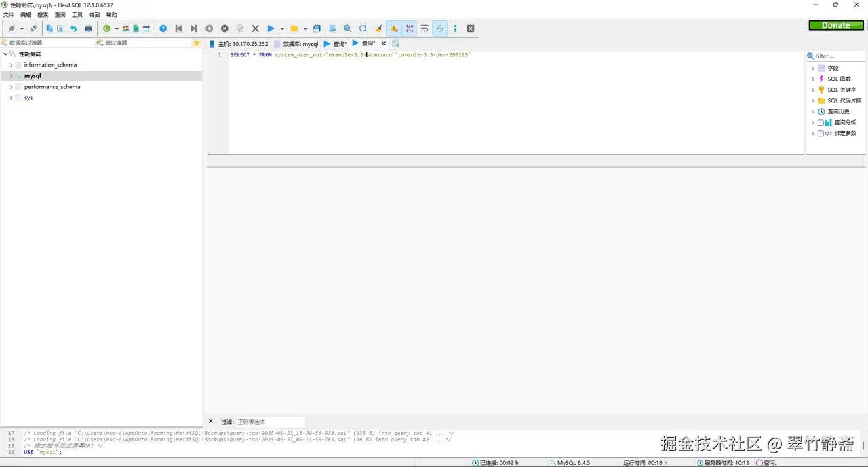
Task: Check the 查询分析 checkbox
Action: tap(821, 123)
